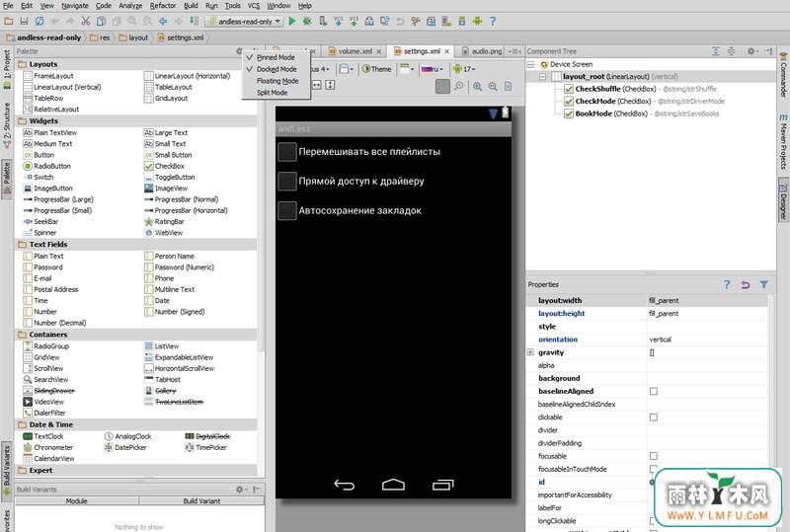This screenshot has height=532, width=790.
Task: Click the layout breadcrumb
Action: coord(134,38)
